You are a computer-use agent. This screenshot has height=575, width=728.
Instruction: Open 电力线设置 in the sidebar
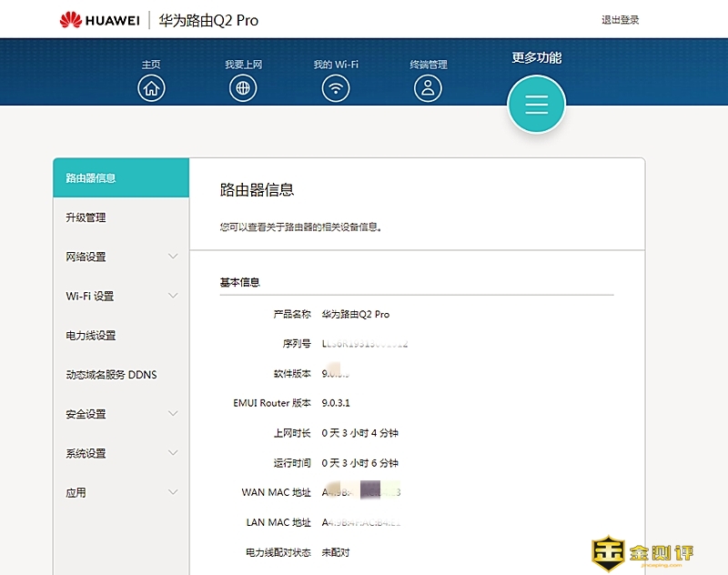tap(91, 336)
